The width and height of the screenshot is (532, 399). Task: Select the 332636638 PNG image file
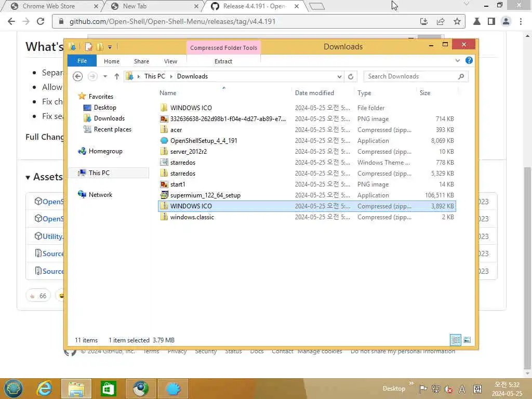[x=307, y=119]
